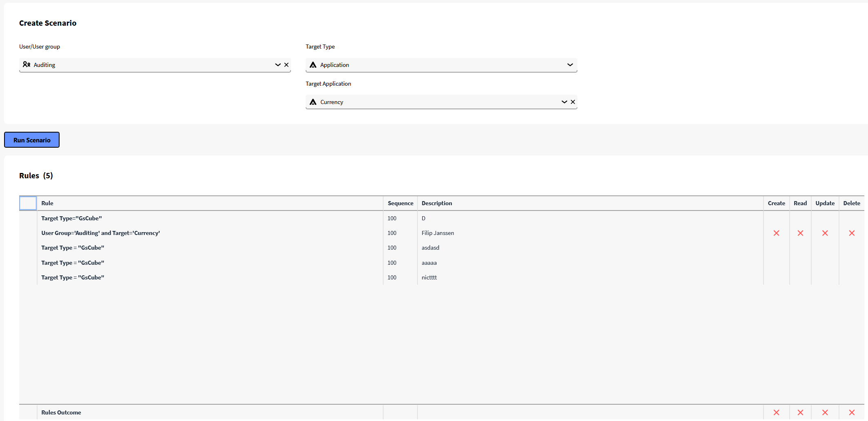Viewport: 868px width, 421px height.
Task: Open the Target Type dropdown
Action: (x=570, y=65)
